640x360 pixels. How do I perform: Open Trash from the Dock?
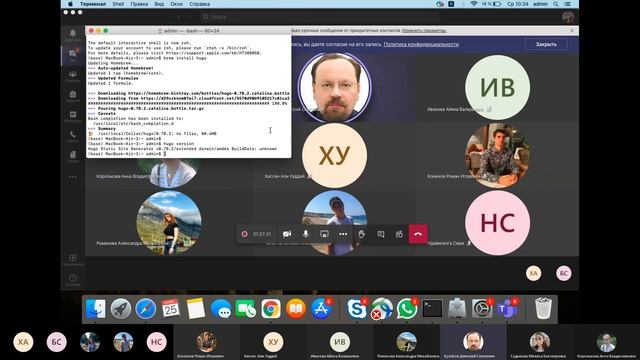coord(543,309)
